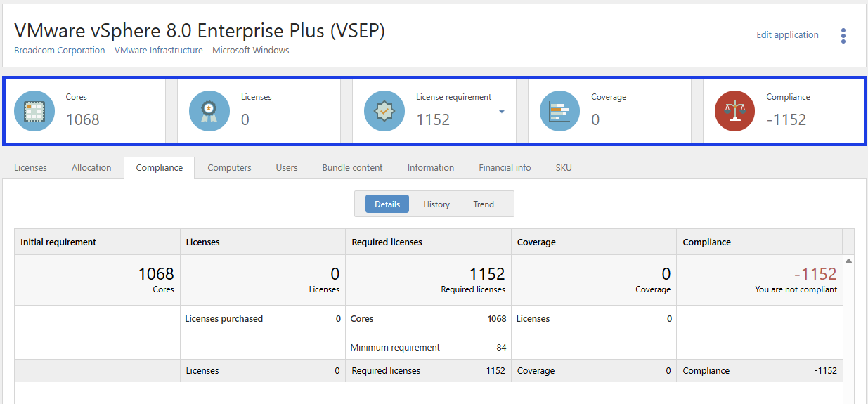This screenshot has width=868, height=404.
Task: Select the History view button
Action: tap(436, 204)
